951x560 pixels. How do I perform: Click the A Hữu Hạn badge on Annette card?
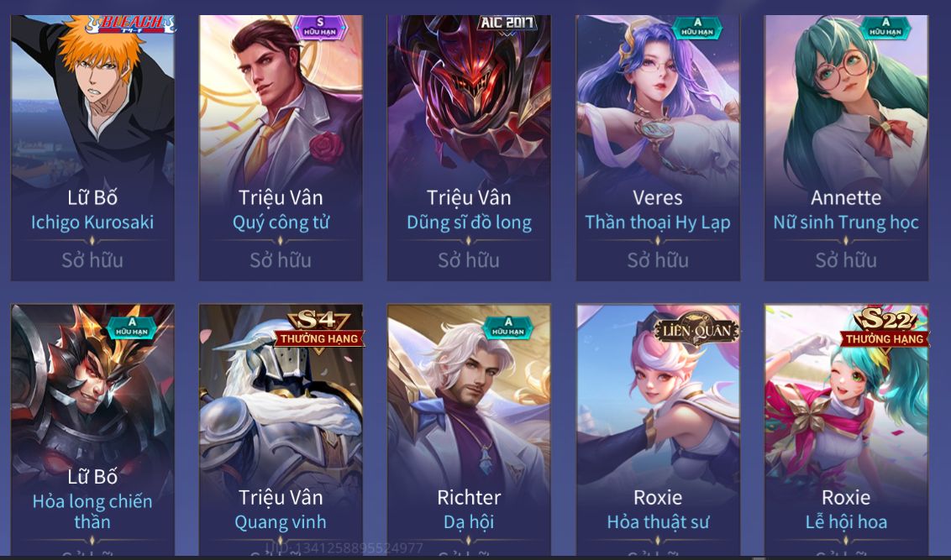coord(885,27)
